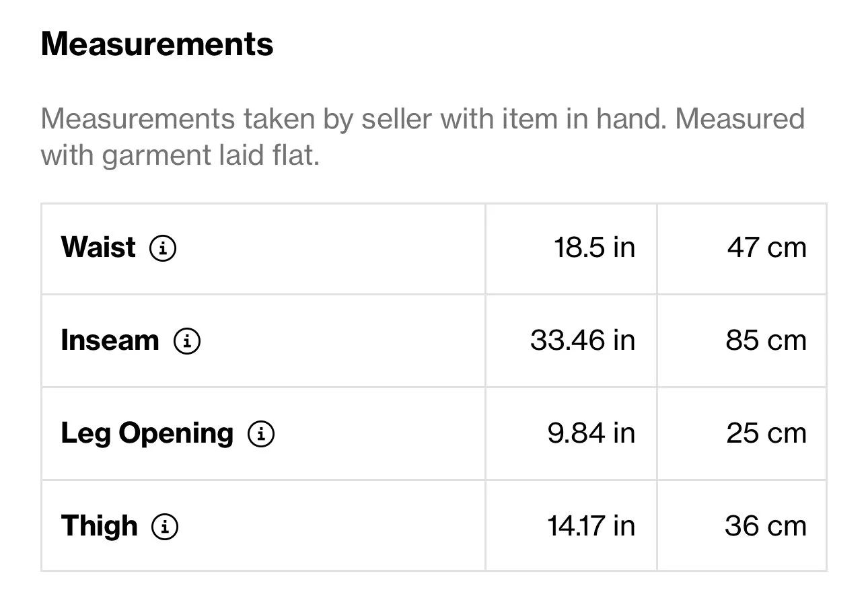Select the Waist row label
Viewport: 868px width, 590px height.
coord(98,248)
